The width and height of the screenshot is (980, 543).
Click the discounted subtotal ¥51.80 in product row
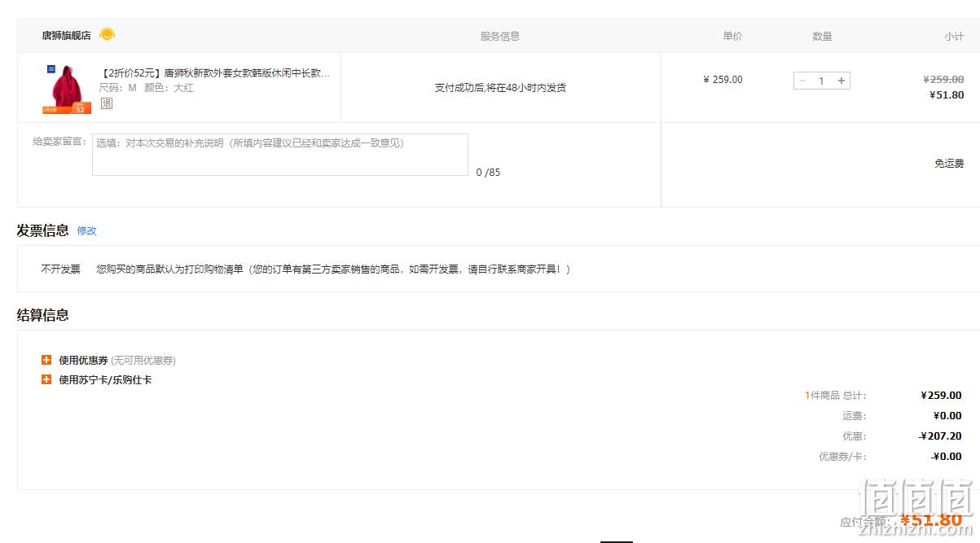[x=947, y=95]
